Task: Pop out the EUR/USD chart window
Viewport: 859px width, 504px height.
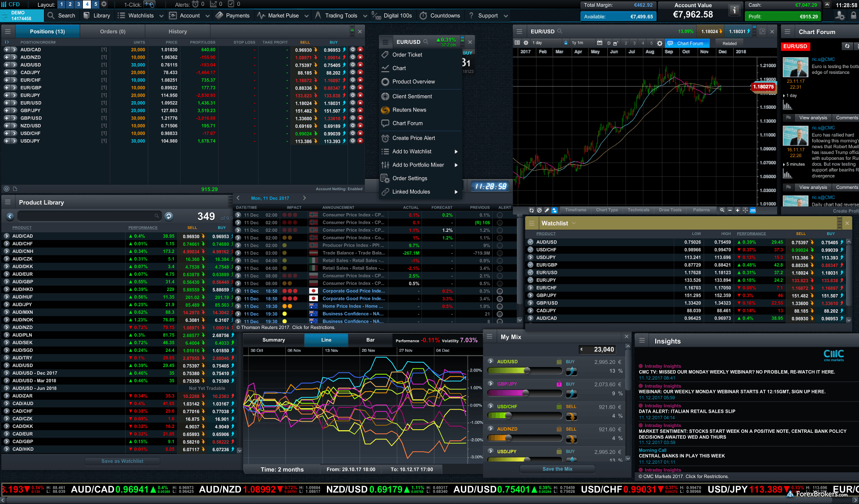Action: 762,31
